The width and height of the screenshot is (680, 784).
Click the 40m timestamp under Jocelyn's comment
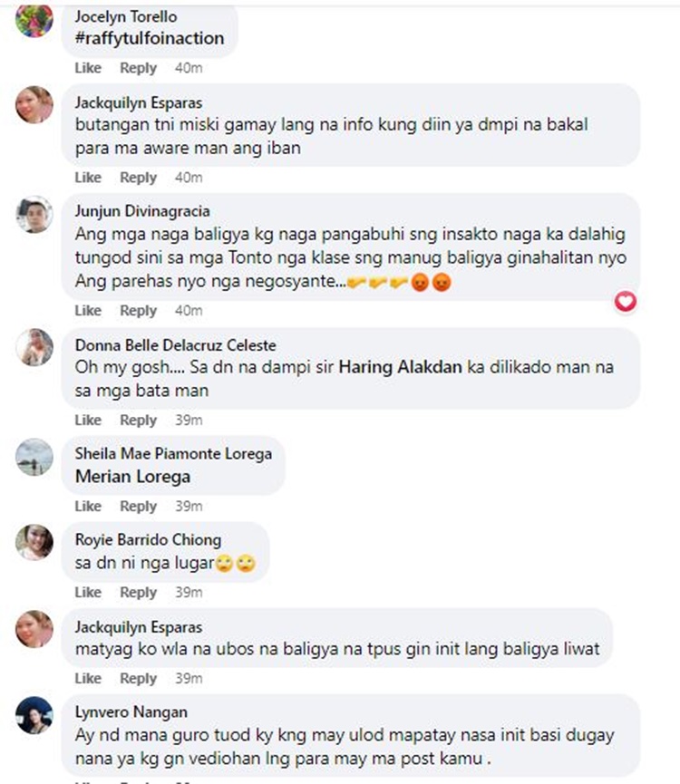click(189, 68)
